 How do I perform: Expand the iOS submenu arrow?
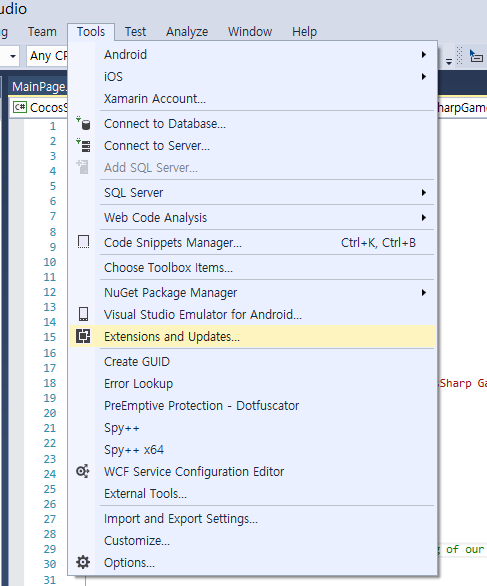[423, 77]
